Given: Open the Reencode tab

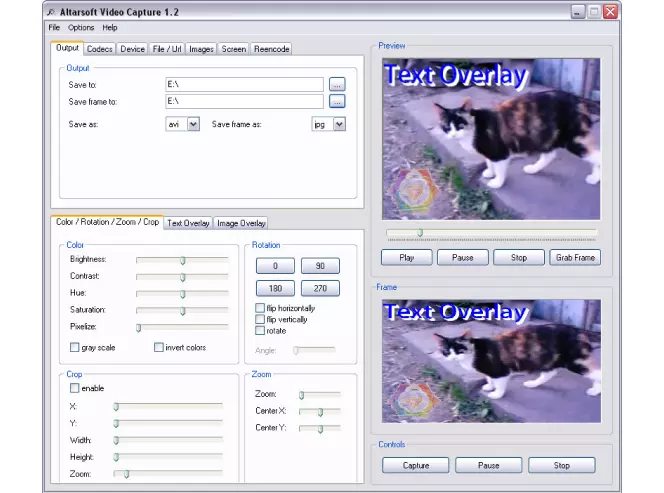Looking at the screenshot, I should coord(271,49).
